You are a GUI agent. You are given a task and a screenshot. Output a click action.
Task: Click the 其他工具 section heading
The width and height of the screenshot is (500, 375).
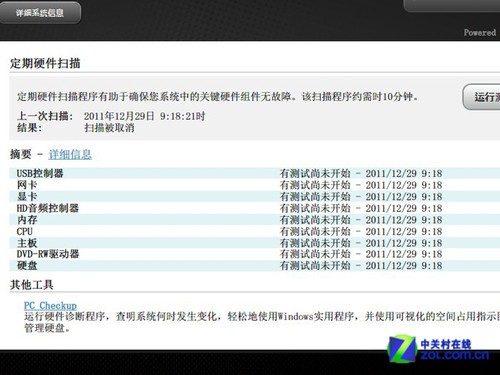31,285
